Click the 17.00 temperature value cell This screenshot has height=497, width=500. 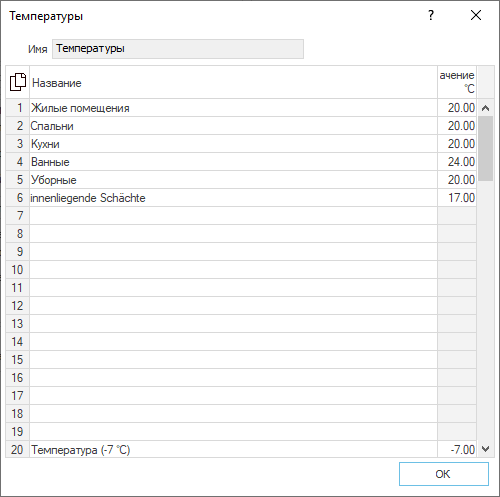pyautogui.click(x=457, y=198)
